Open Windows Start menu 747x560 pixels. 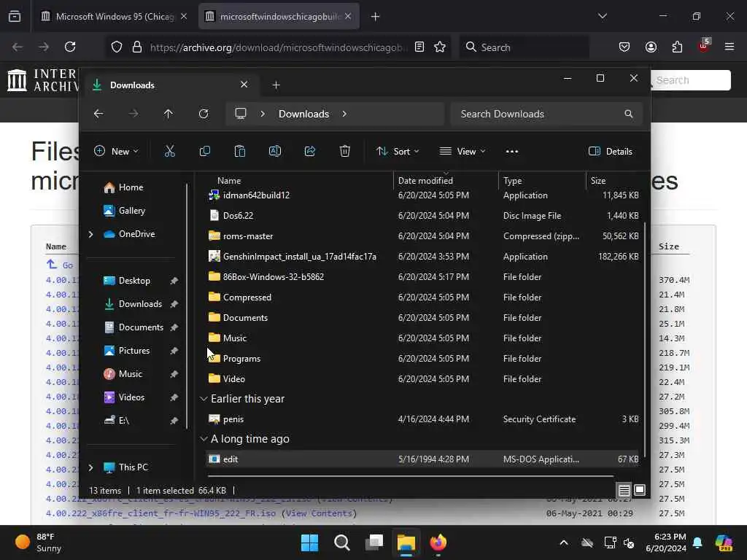point(309,542)
